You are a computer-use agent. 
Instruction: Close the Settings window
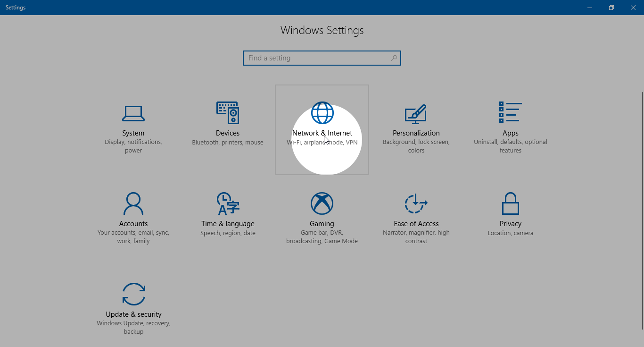point(633,8)
